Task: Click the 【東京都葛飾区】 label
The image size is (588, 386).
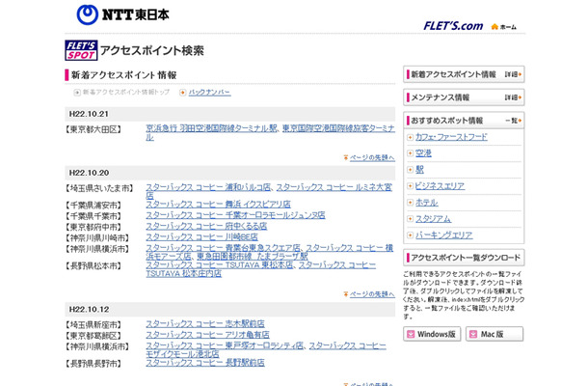Action: [x=94, y=335]
